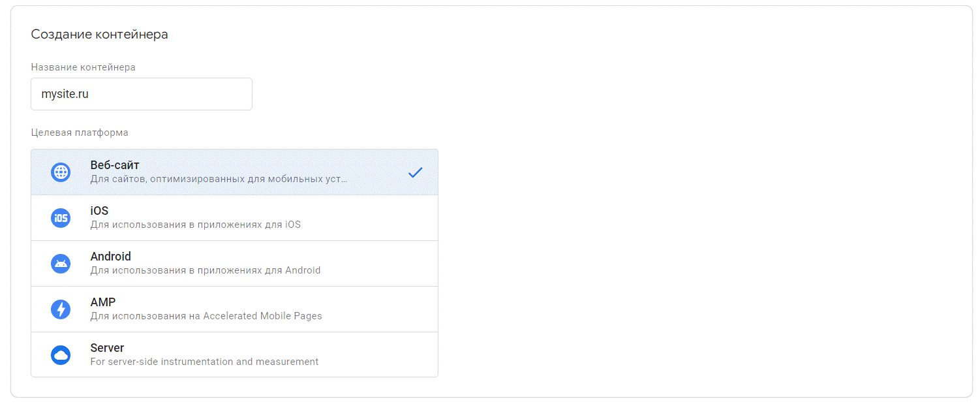Choose Android as the target platform
Viewport: 980px width, 410px height.
pos(110,257)
